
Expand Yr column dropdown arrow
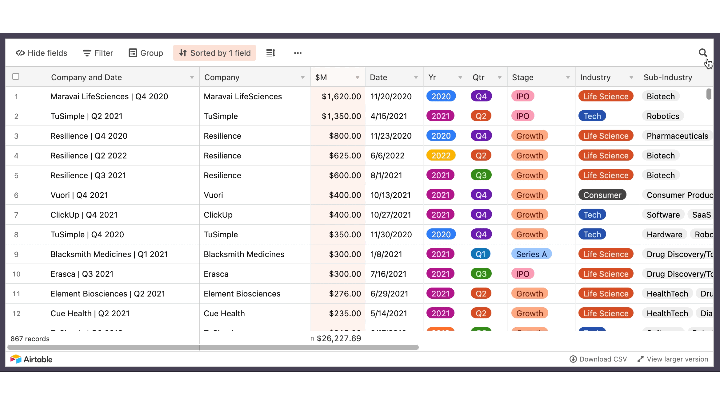pyautogui.click(x=460, y=78)
